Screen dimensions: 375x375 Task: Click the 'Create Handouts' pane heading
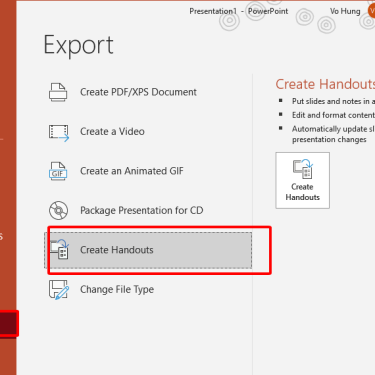tap(325, 84)
